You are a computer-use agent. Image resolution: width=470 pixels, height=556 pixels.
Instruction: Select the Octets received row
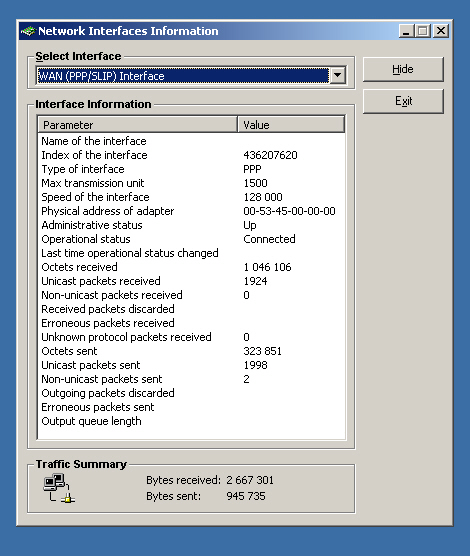click(191, 267)
